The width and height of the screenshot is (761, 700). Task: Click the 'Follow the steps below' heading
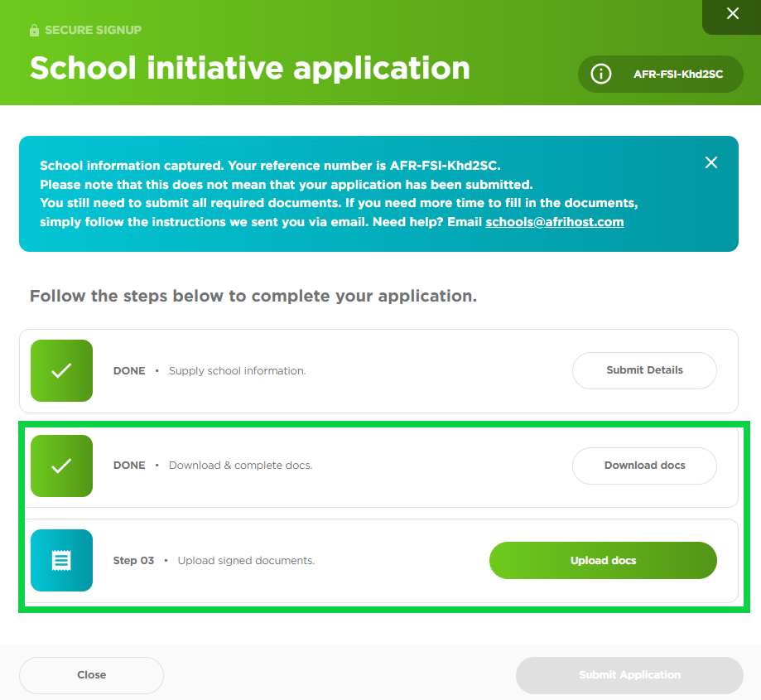253,296
